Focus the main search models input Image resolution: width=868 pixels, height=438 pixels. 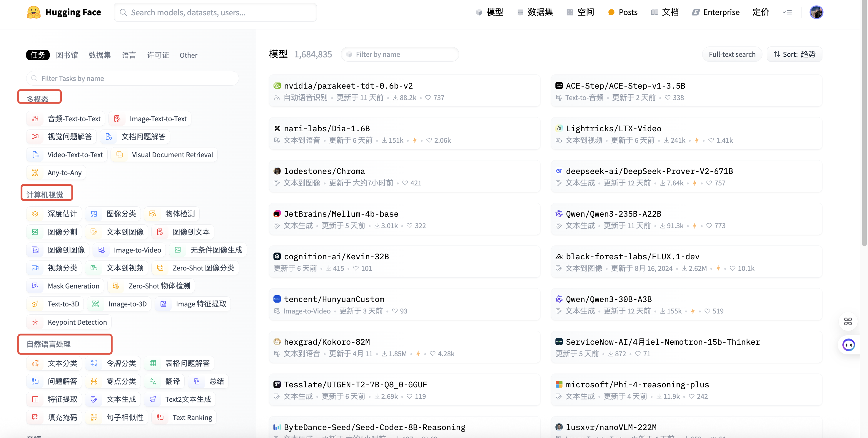click(x=215, y=12)
